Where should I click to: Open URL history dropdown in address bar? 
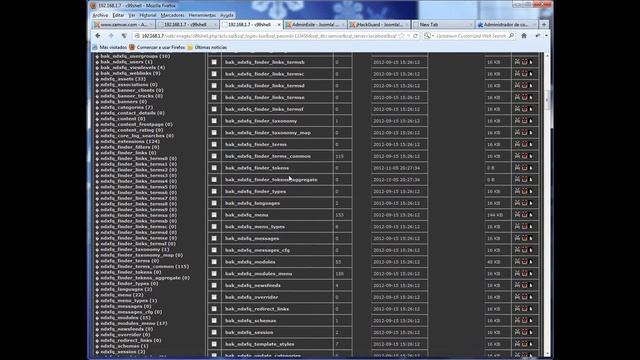(x=409, y=36)
